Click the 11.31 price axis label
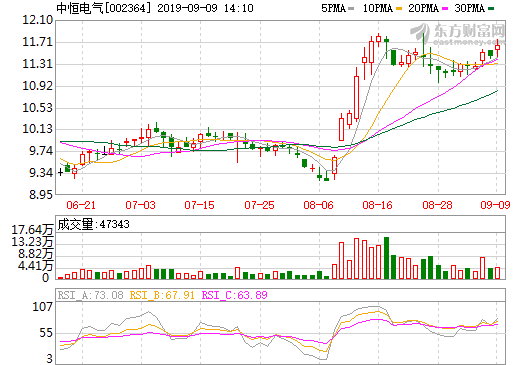Viewport: 520px width, 365px height. click(38, 64)
